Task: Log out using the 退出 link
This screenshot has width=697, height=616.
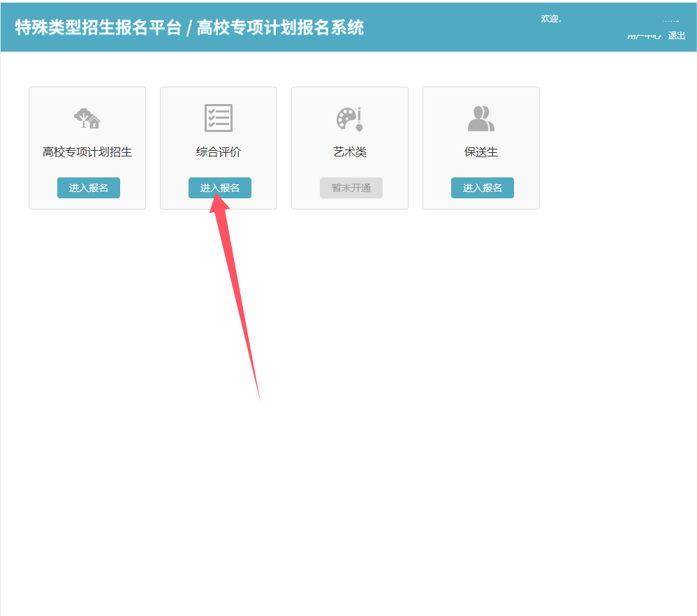Action: click(677, 36)
